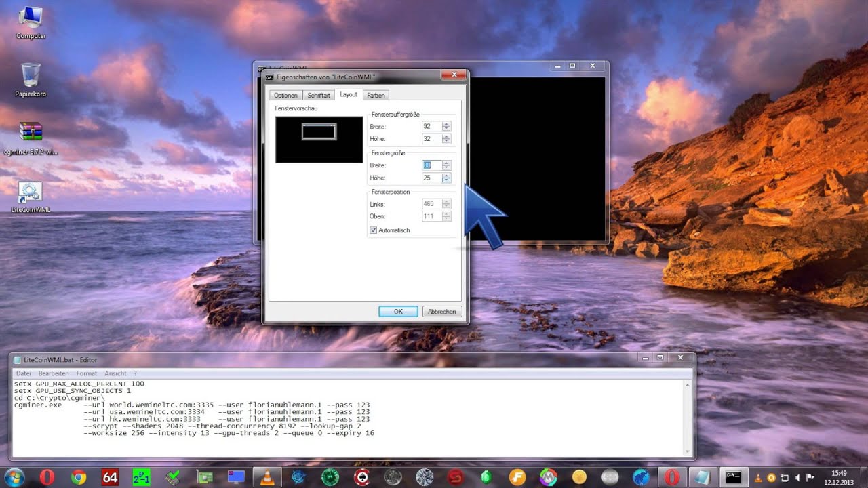Decrease Fenstergröße Höhe with down arrow
Viewport: 868px width, 488px height.
(446, 180)
